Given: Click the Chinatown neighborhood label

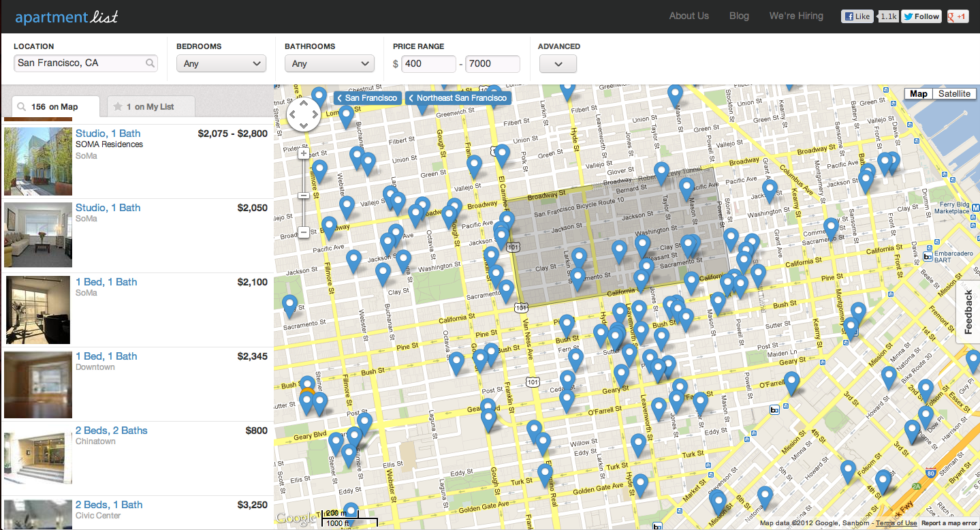Looking at the screenshot, I should click(x=95, y=441).
